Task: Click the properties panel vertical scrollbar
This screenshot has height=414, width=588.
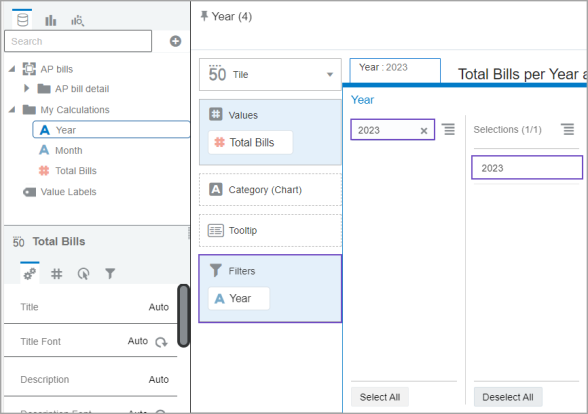Action: point(183,316)
